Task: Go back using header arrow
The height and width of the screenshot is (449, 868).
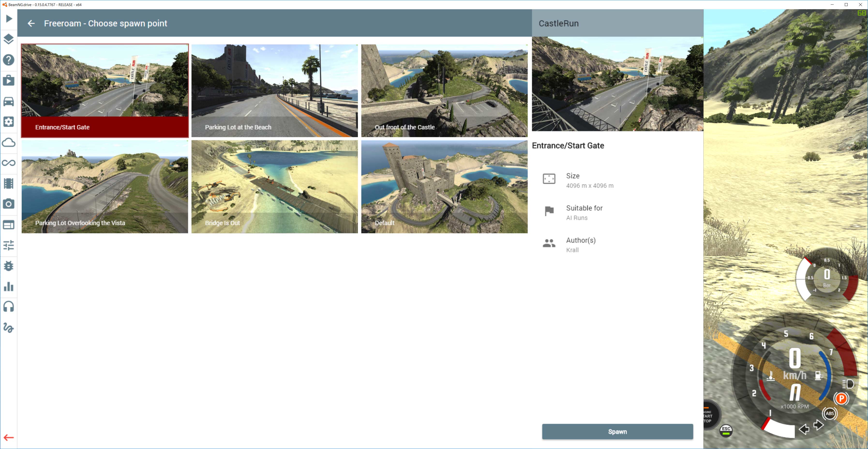Action: click(31, 23)
